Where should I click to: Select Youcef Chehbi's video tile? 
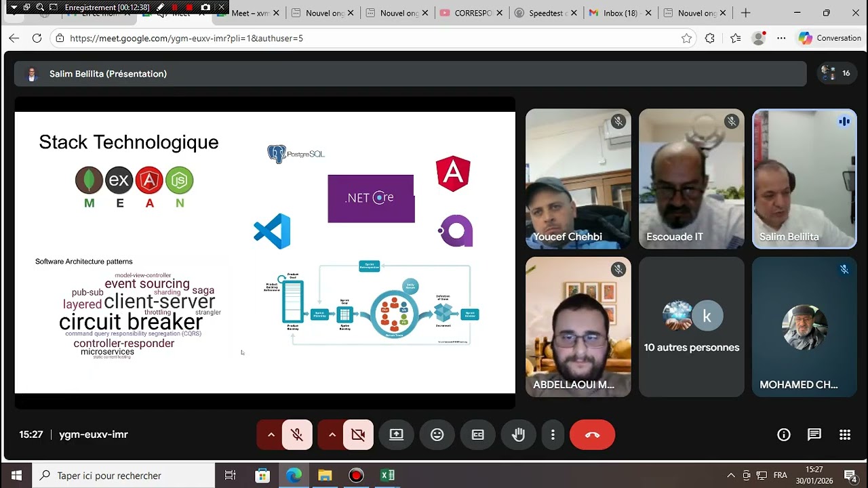(578, 179)
